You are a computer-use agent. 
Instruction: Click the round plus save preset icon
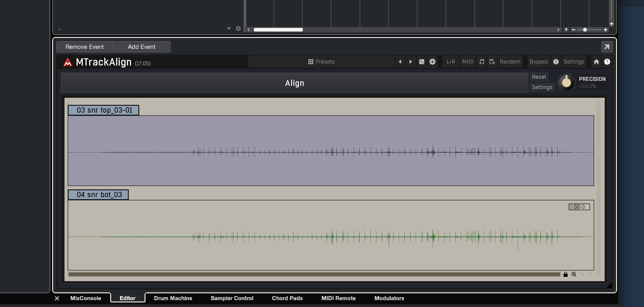coord(432,62)
